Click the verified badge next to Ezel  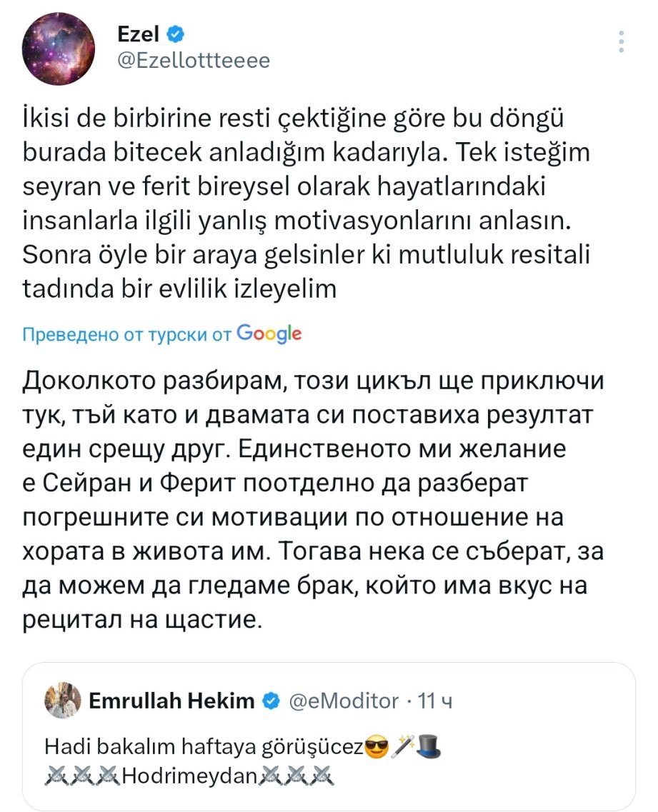176,34
